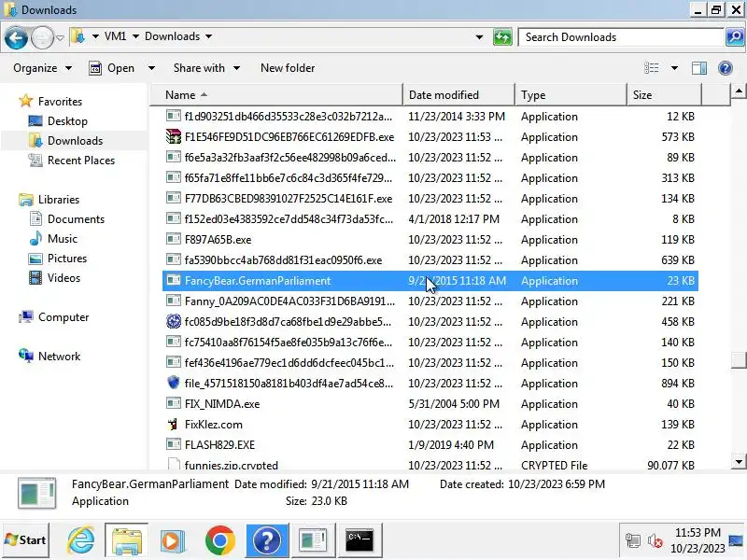Screen dimensions: 747x560
Task: Click the Windows Start button
Action: (26, 540)
